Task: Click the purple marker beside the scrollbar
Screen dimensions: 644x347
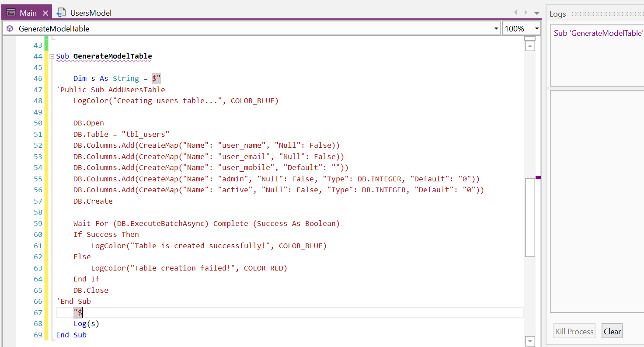Action: [538, 177]
